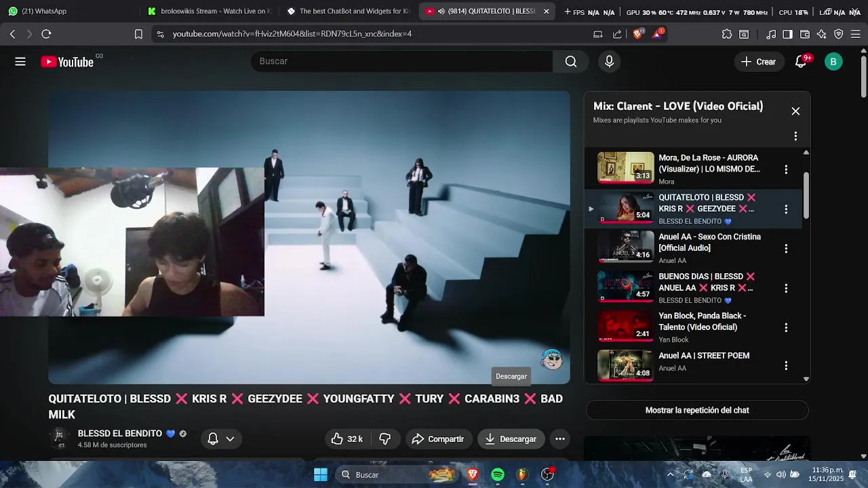This screenshot has height=488, width=868.
Task: Close the QUITATELOTO YouTube tab
Action: click(x=547, y=12)
